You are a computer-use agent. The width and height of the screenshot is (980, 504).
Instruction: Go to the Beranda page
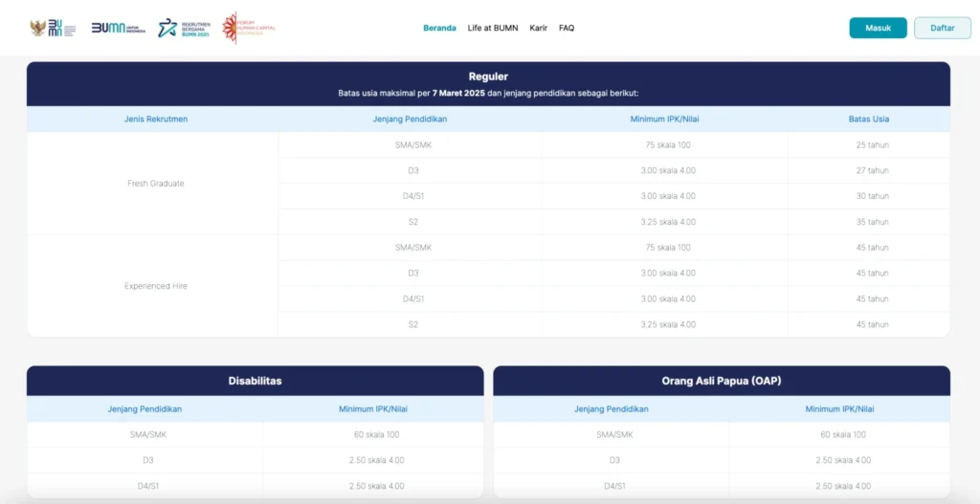(x=439, y=28)
